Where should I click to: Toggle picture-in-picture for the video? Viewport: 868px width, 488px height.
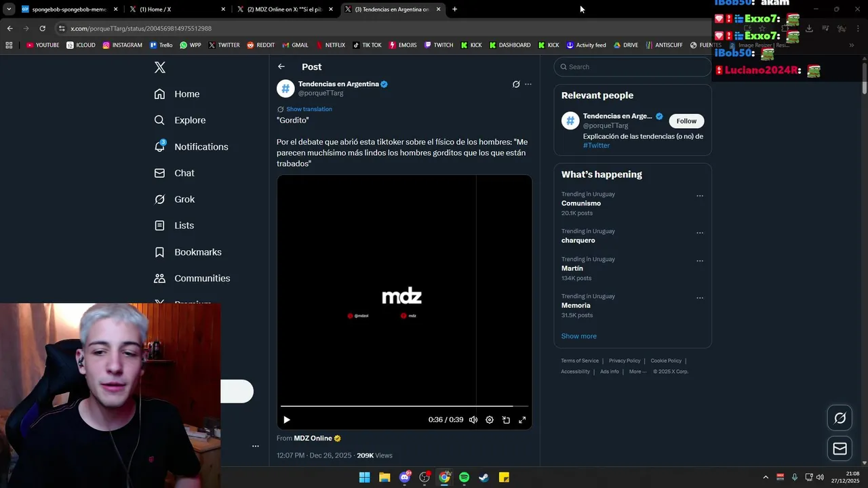[506, 420]
